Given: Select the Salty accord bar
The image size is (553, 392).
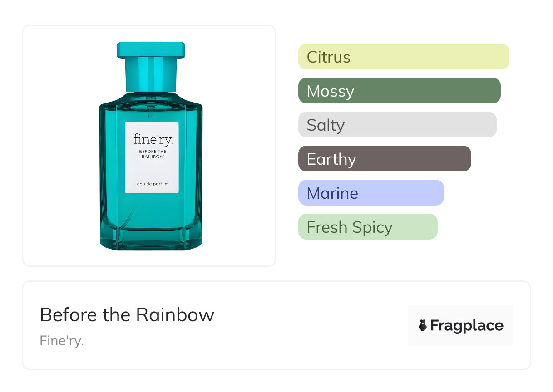Looking at the screenshot, I should tap(397, 125).
